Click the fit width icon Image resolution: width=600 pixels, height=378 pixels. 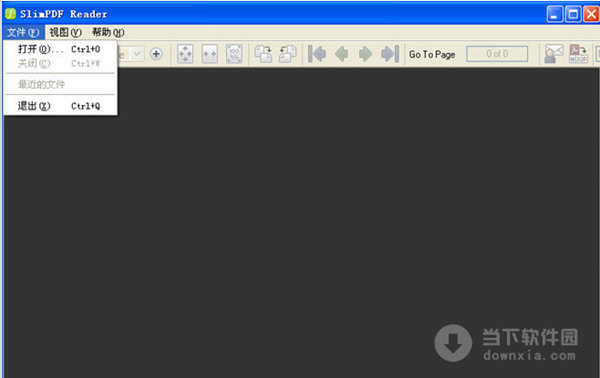(x=209, y=54)
